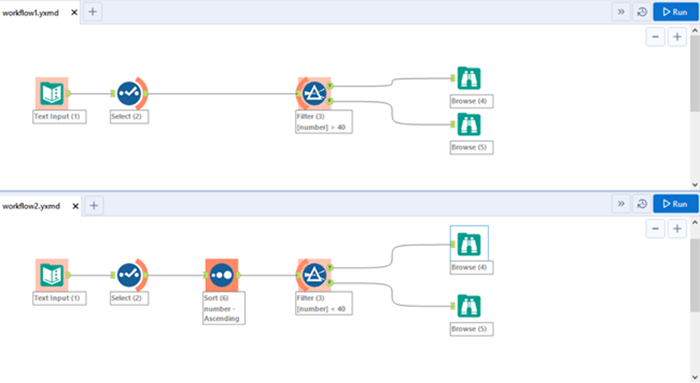Screen dimensions: 700x383
Task: Zoom in on workflow2 canvas
Action: pyautogui.click(x=677, y=229)
